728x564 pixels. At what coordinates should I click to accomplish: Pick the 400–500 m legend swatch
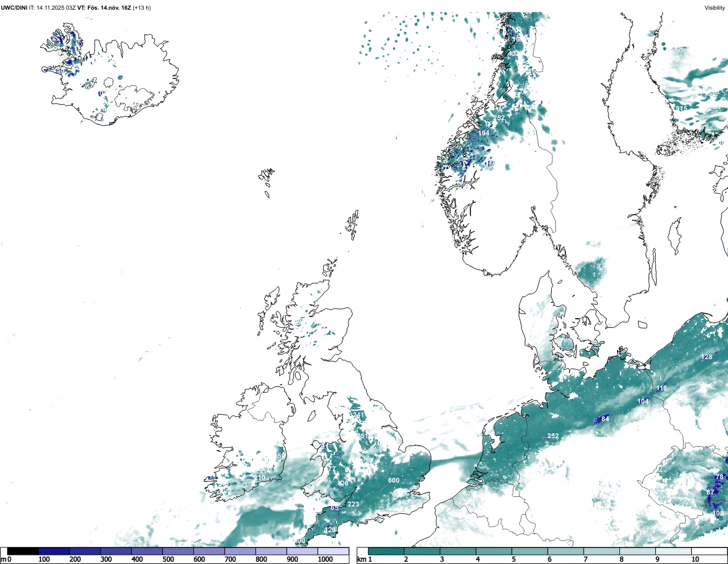[x=147, y=551]
